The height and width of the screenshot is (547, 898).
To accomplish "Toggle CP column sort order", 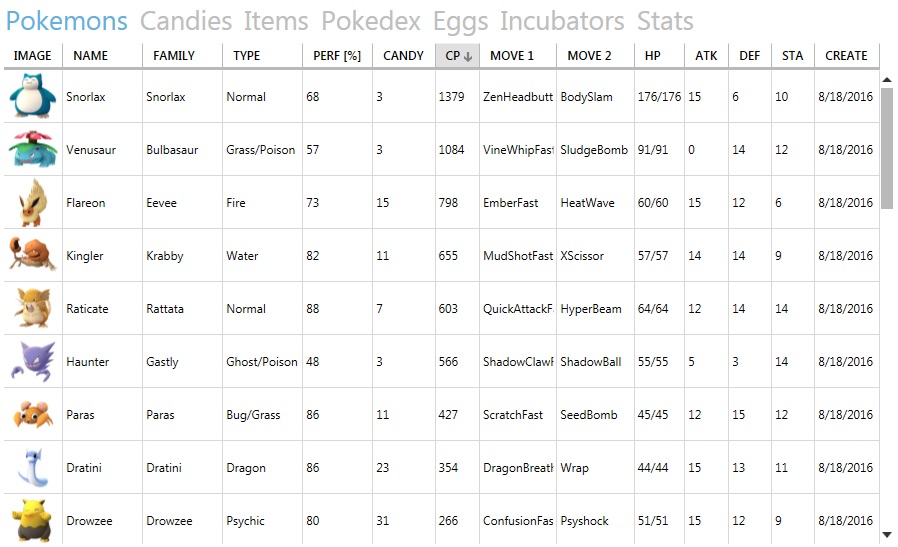I will tap(458, 56).
